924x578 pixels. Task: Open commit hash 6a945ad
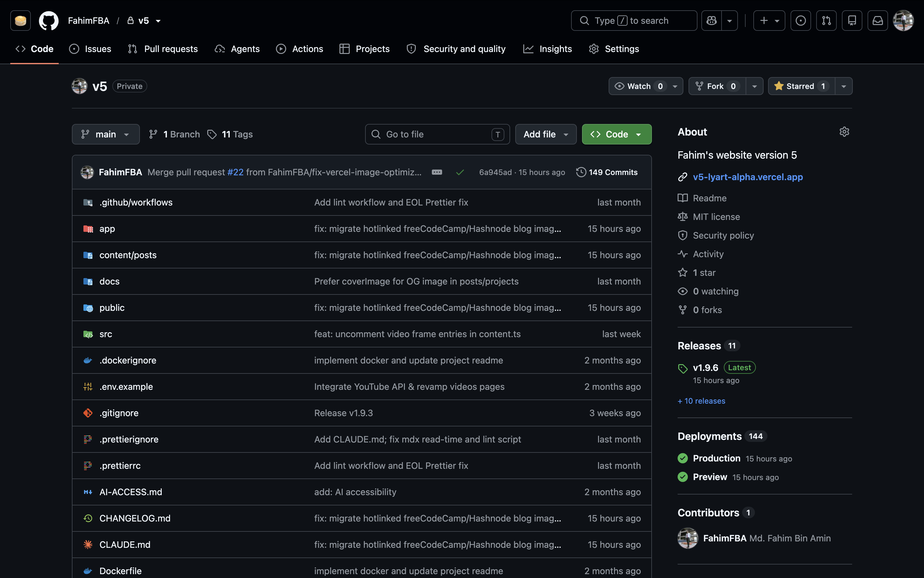point(495,172)
